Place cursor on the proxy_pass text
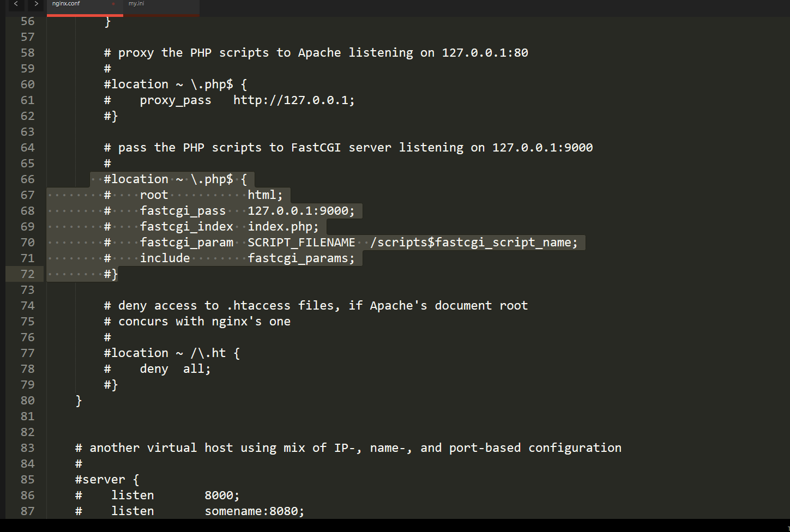This screenshot has height=532, width=790. coord(175,100)
